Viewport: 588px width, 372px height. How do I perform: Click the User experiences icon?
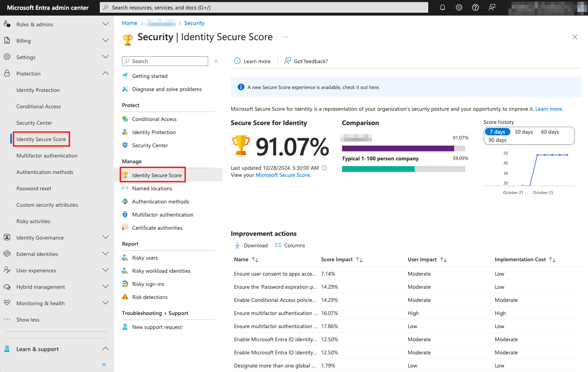7,270
